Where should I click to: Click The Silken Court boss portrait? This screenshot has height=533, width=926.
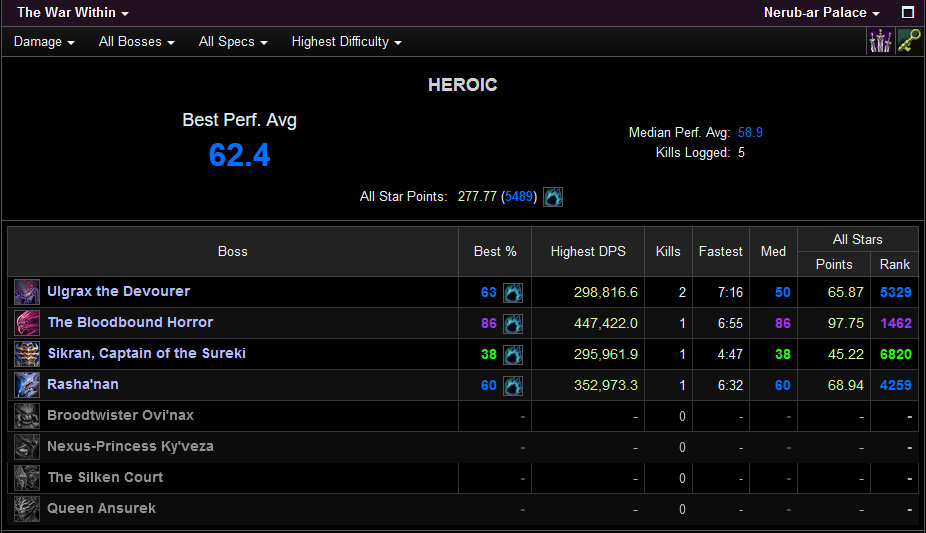click(x=27, y=478)
